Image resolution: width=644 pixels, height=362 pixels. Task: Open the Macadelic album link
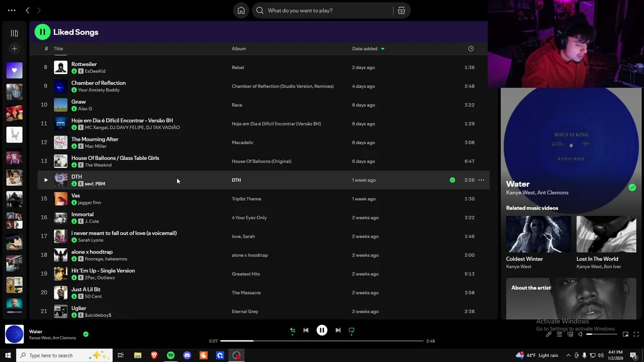pyautogui.click(x=243, y=142)
